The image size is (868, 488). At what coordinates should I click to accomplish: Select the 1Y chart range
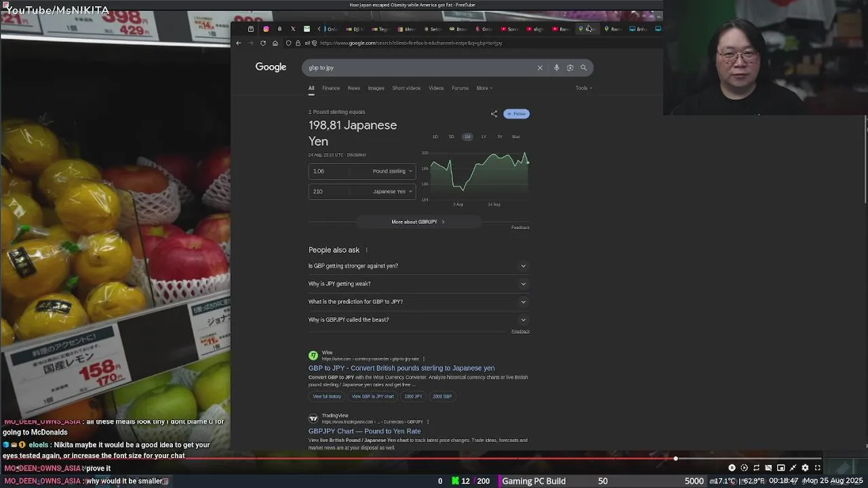tap(484, 137)
